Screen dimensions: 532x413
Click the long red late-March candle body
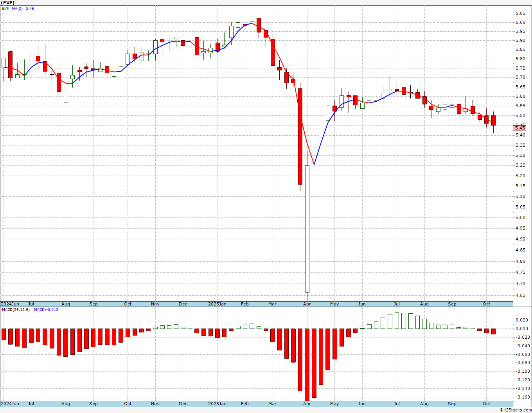coord(300,136)
